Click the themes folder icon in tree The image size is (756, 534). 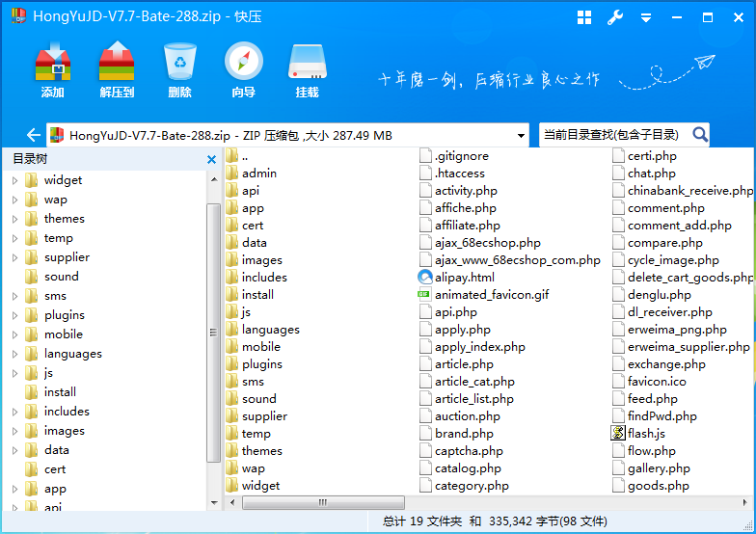[x=31, y=218]
